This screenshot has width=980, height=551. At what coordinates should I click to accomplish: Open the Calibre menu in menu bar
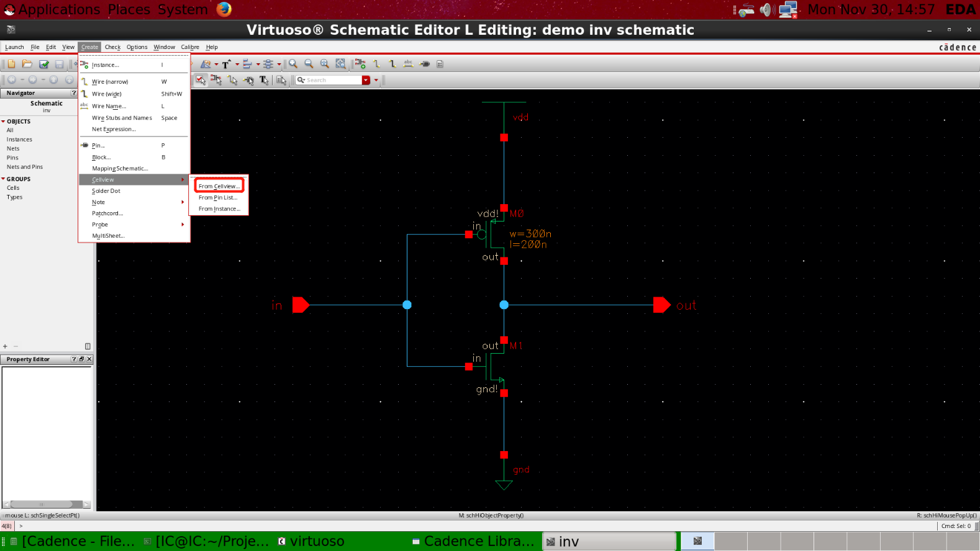[189, 47]
